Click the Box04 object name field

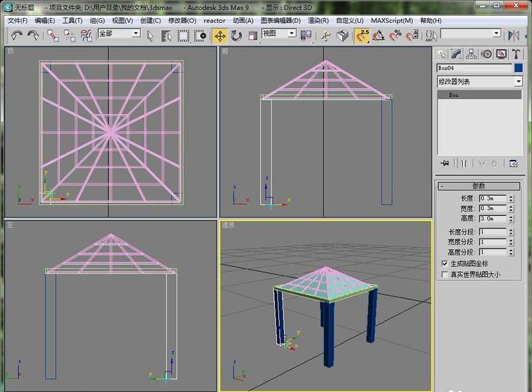[474, 68]
